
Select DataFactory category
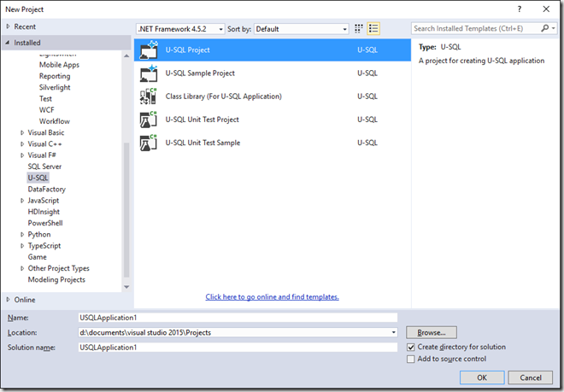click(x=47, y=189)
